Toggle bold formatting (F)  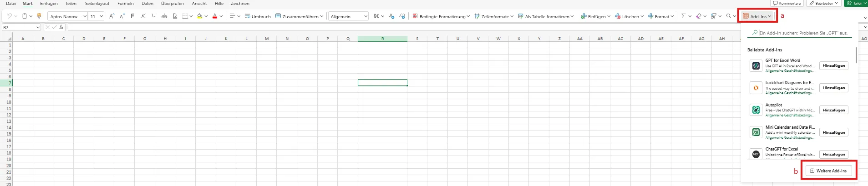click(x=132, y=16)
